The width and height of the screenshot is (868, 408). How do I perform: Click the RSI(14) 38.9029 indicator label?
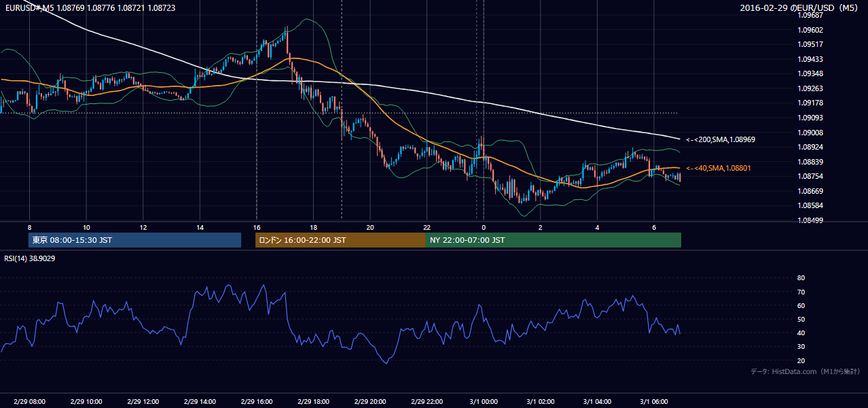click(x=30, y=258)
